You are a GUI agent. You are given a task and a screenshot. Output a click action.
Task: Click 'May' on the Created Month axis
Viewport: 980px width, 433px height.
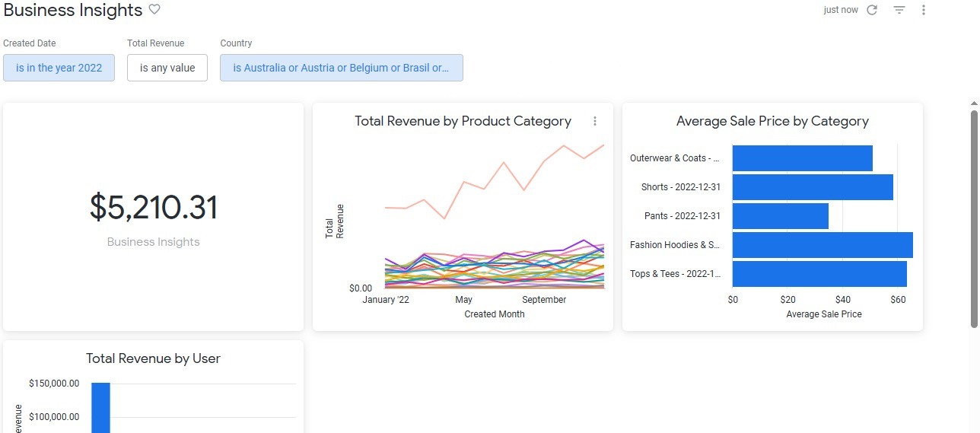click(x=464, y=300)
